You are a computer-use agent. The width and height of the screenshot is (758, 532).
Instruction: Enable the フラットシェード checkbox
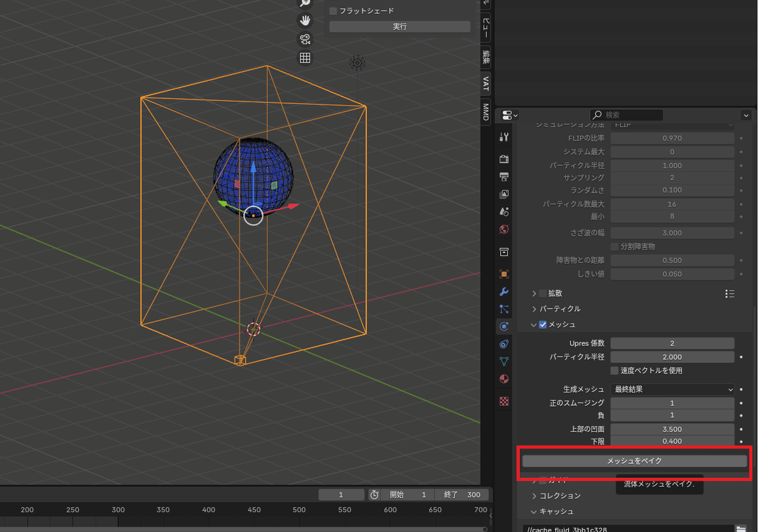click(x=334, y=11)
